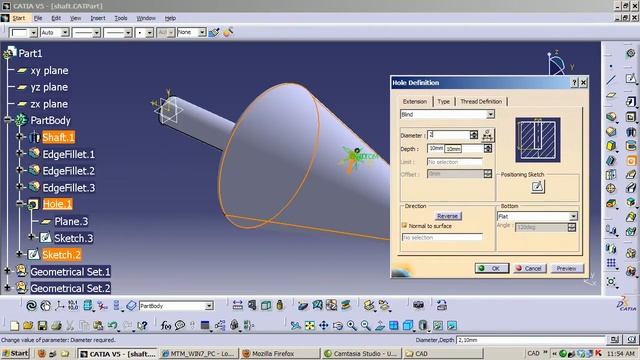Select the Pan arrows tool
Viewport: 640px width, 360px height.
324,325
